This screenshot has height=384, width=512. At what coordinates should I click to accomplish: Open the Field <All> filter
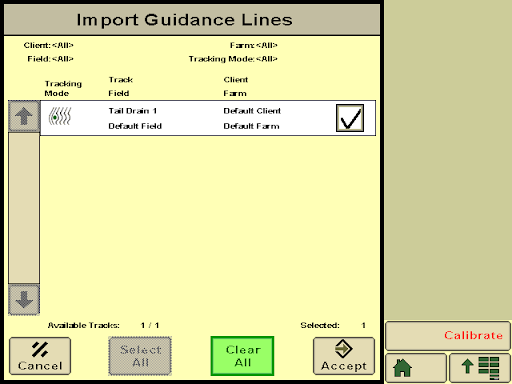click(50, 59)
